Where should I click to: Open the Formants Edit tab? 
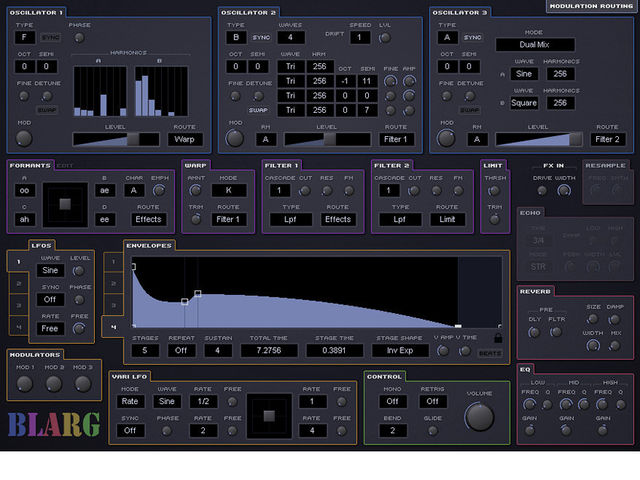64,166
